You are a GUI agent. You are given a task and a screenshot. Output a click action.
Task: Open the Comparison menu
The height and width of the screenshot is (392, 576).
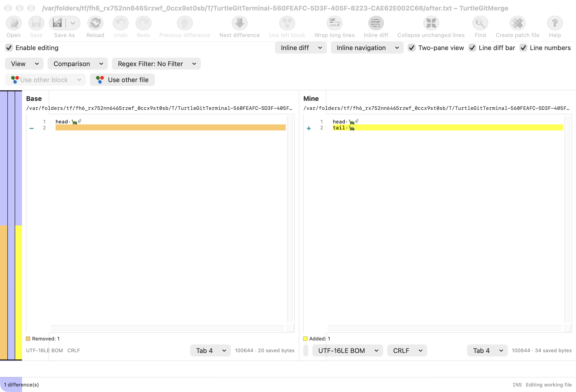[78, 64]
